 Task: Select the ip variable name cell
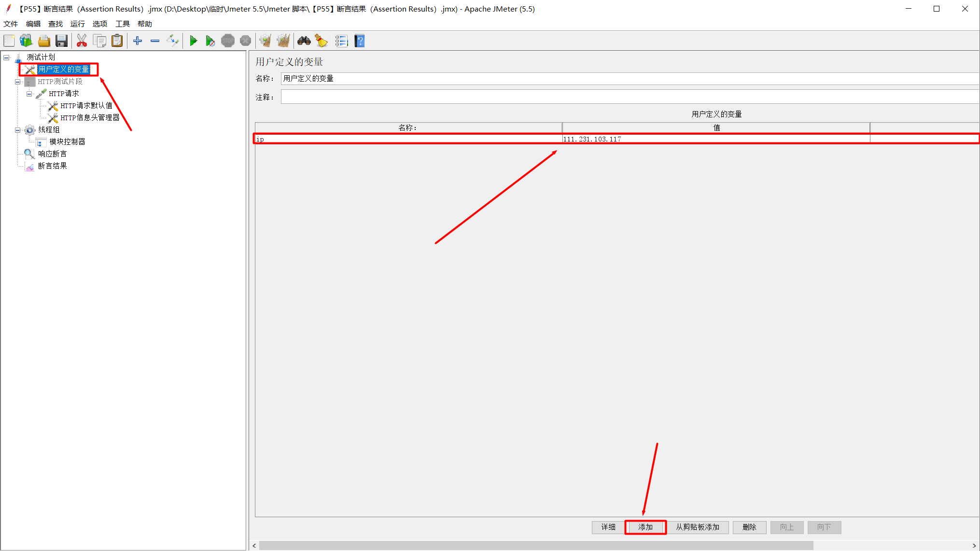click(x=408, y=139)
